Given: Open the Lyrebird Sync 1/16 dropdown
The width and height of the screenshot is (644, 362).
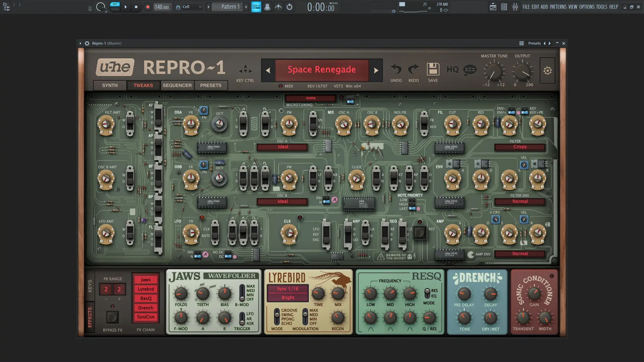Looking at the screenshot, I should [287, 289].
